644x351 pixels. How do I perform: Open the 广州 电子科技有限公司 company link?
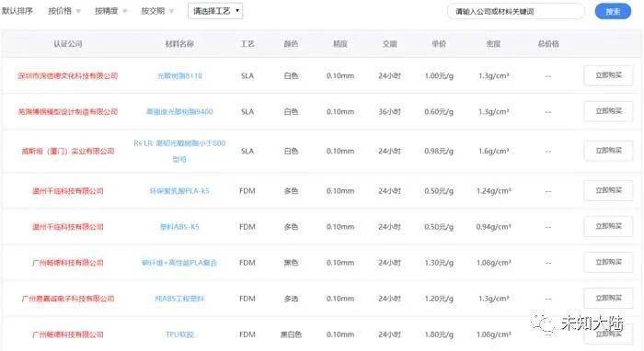point(68,299)
